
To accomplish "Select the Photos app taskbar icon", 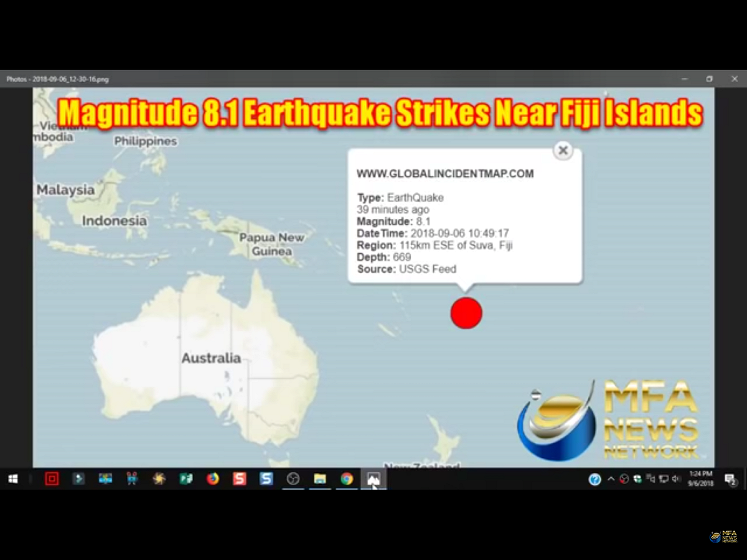I will [x=374, y=478].
